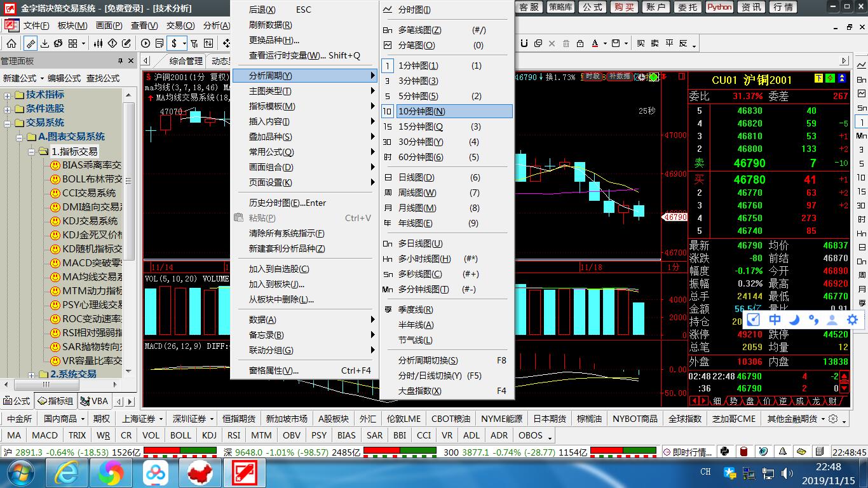Click the magnet snap toolbar icon
This screenshot has width=868, height=488.
click(x=525, y=43)
